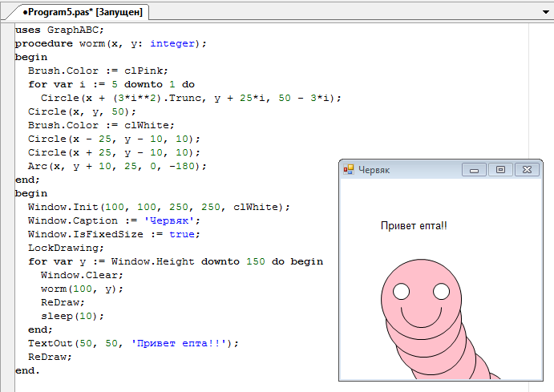This screenshot has width=554, height=392.
Task: Click the Window.Init call line
Action: (158, 207)
